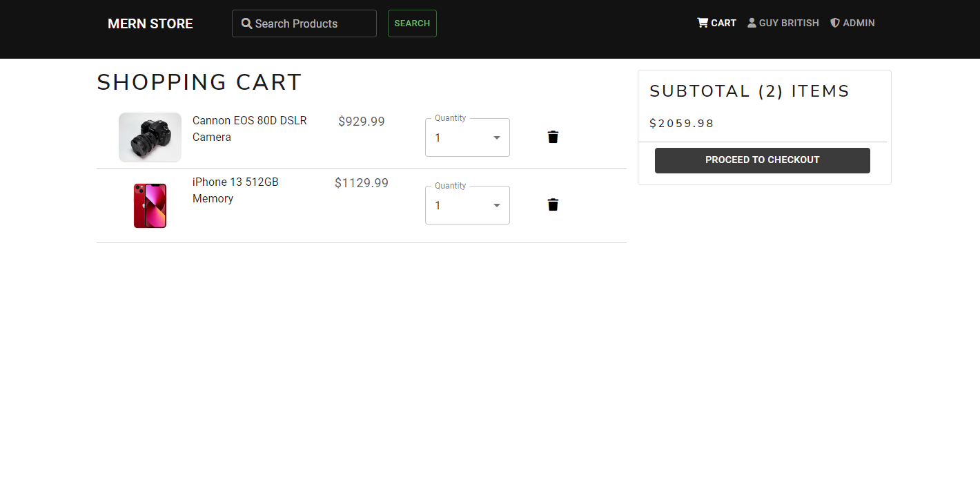Open the Quantity dropdown for the Cannon camera
Viewport: 980px width, 487px height.
pyautogui.click(x=467, y=137)
